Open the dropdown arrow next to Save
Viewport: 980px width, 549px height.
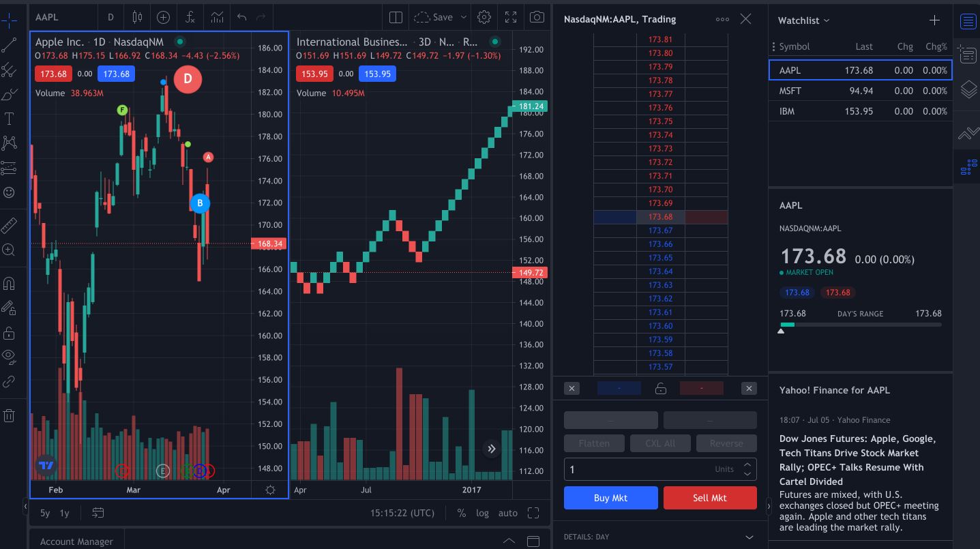tap(464, 17)
